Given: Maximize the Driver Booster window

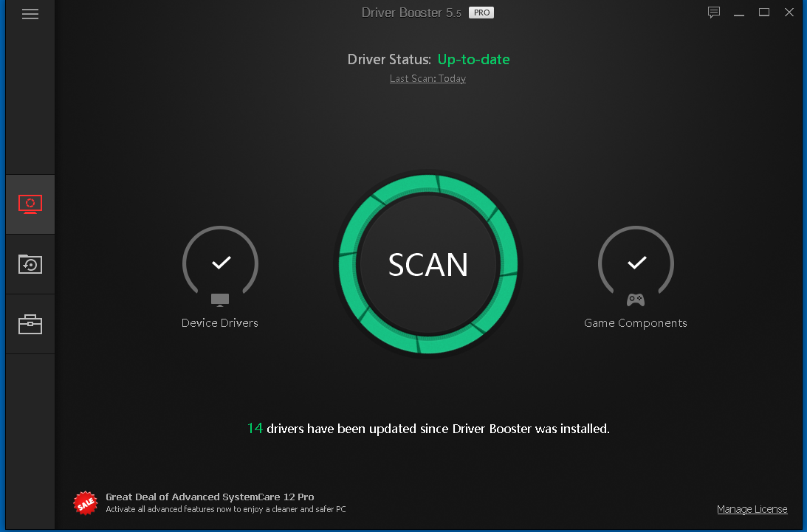Looking at the screenshot, I should pos(764,13).
